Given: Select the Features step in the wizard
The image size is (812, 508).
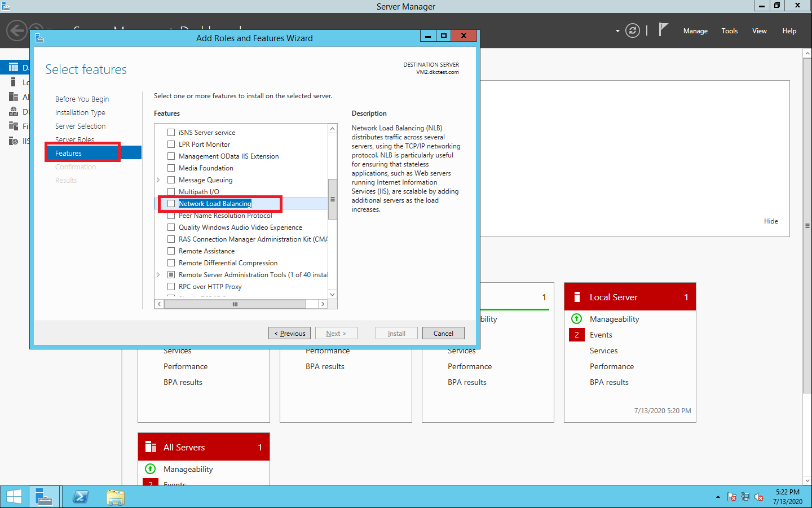Looking at the screenshot, I should click(x=93, y=153).
